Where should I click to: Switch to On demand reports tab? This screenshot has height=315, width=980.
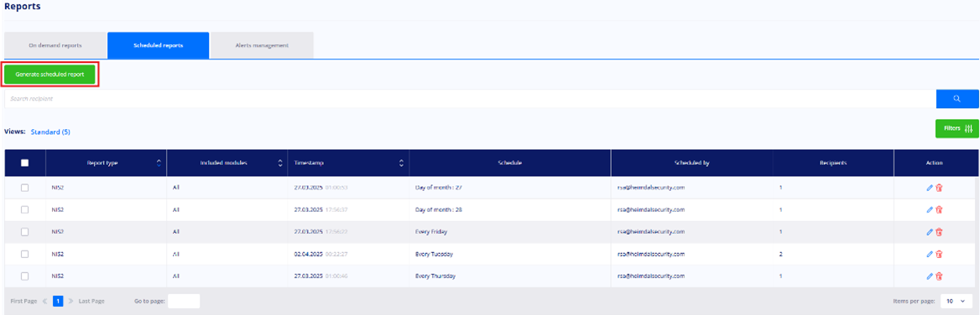(x=55, y=45)
